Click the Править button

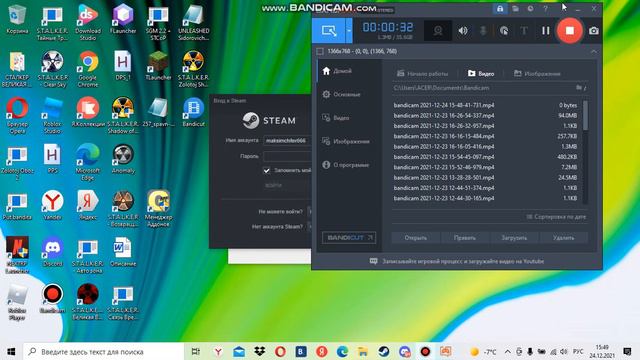click(x=465, y=238)
